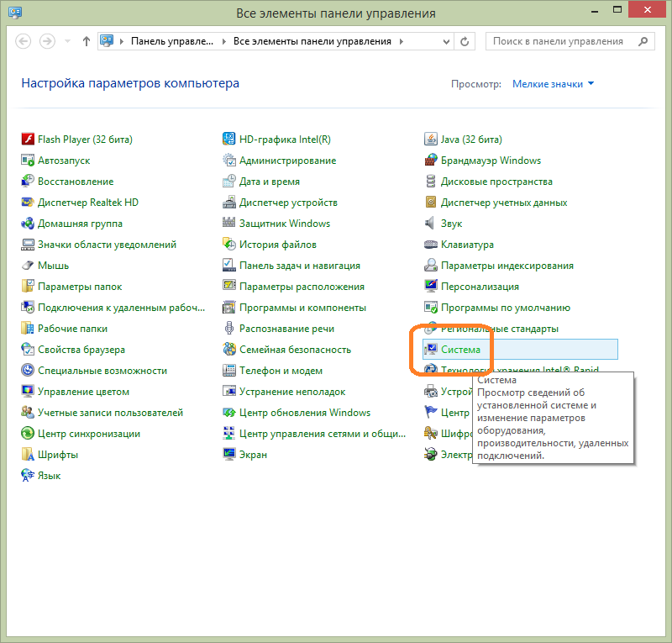This screenshot has width=672, height=643.
Task: Click the search magnifier icon
Action: 643,42
